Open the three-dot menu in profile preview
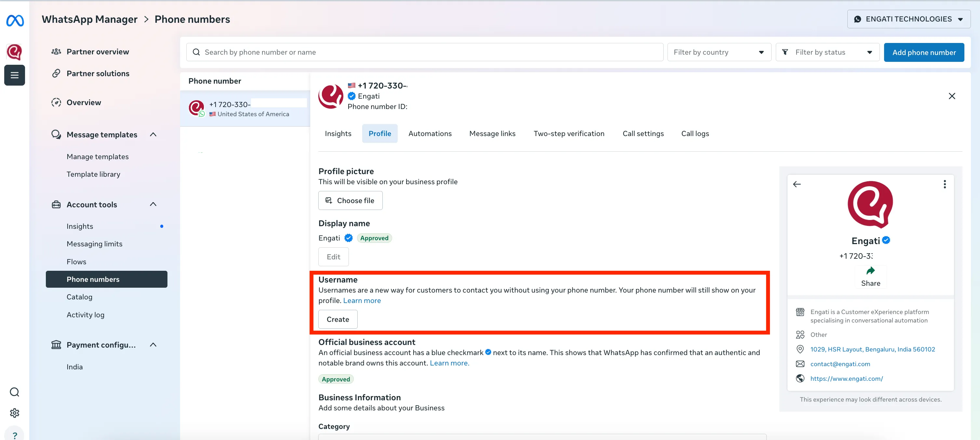This screenshot has height=440, width=980. [x=945, y=184]
